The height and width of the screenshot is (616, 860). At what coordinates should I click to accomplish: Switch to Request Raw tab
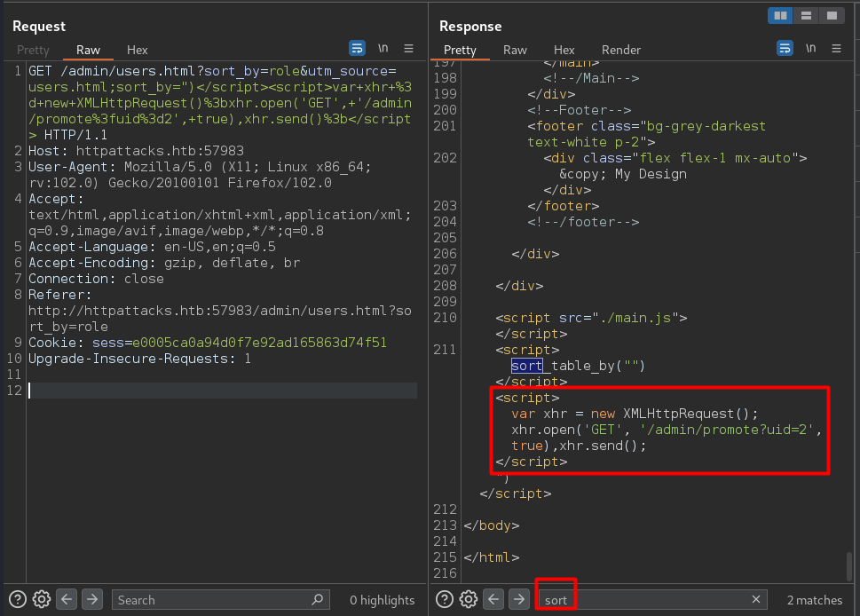coord(88,50)
